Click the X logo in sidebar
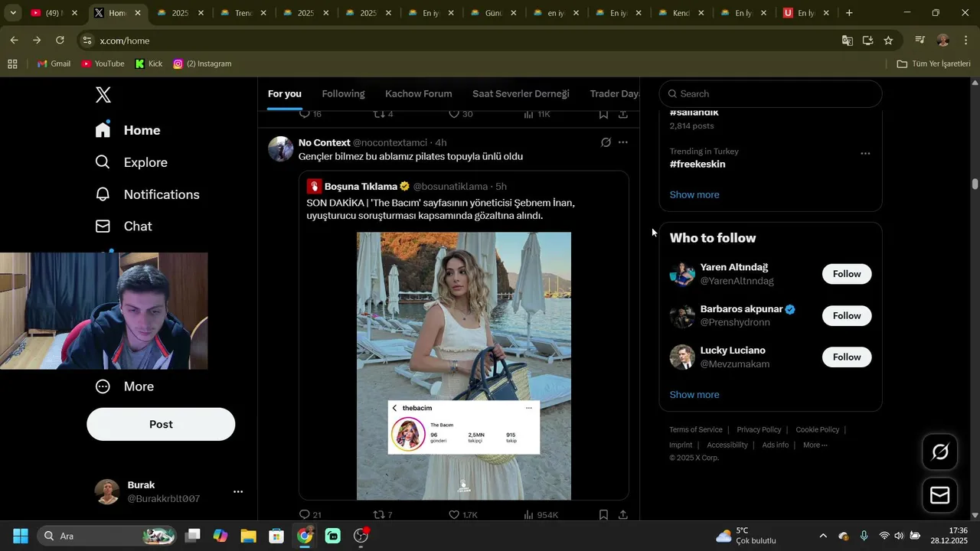This screenshot has height=551, width=980. point(103,95)
